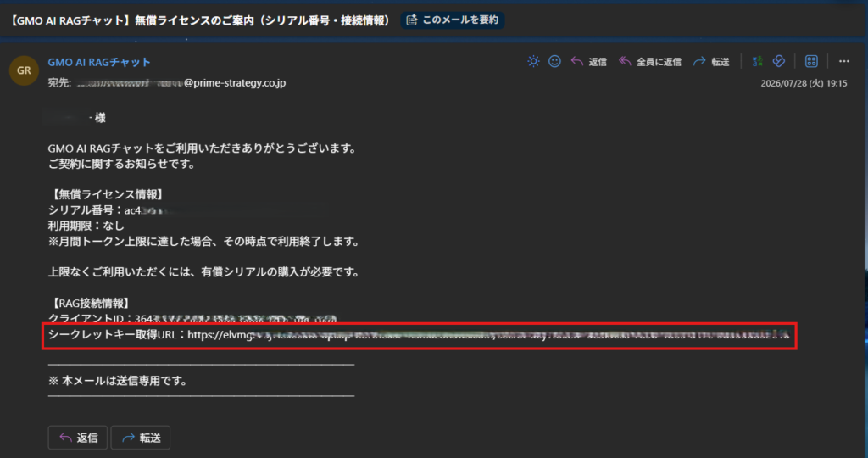Open the emoji reaction smiley icon
This screenshot has width=868, height=458.
554,61
